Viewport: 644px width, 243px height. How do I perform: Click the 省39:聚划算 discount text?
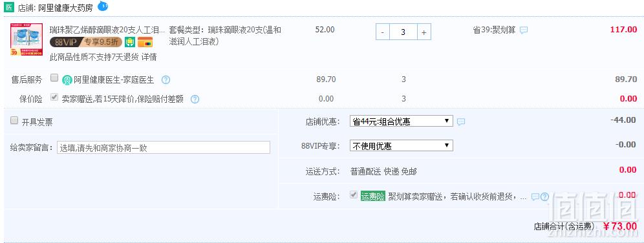pyautogui.click(x=494, y=30)
